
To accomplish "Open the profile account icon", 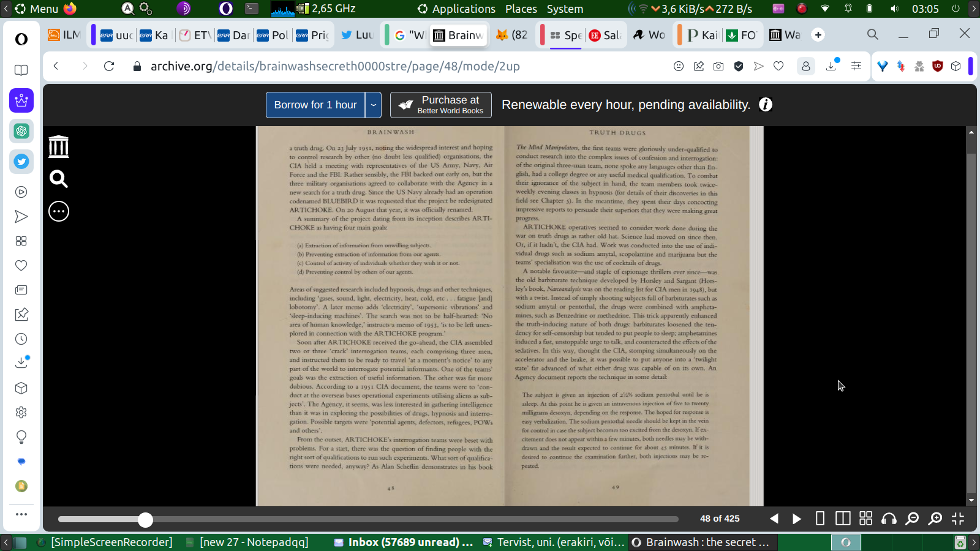I will 806,66.
